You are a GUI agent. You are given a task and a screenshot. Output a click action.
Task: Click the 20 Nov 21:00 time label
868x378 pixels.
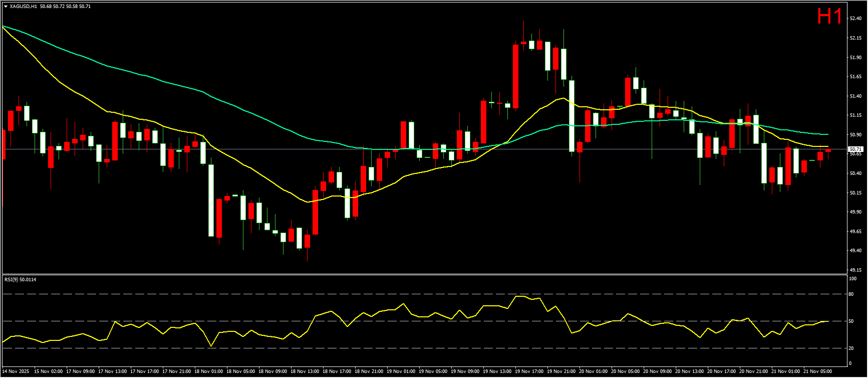tap(754, 371)
